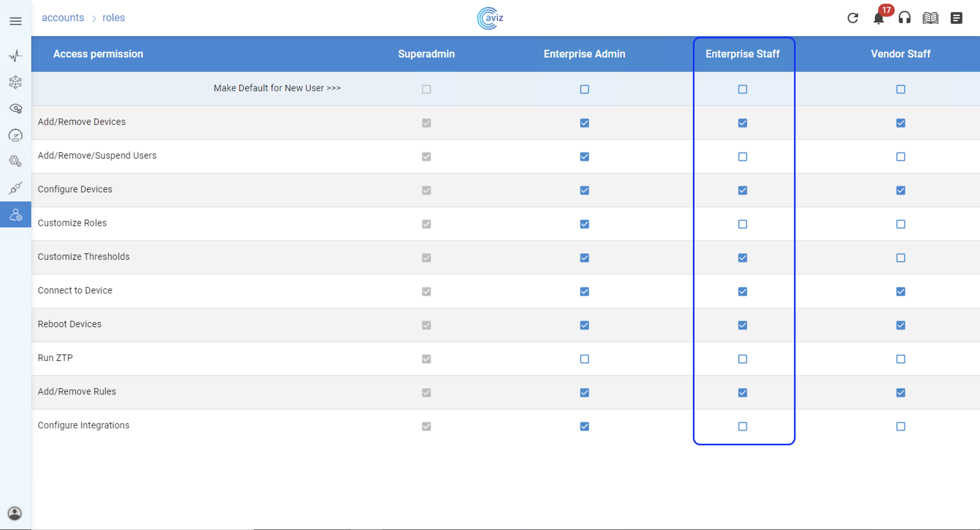Open the eye visibility sidebar icon
Screen dimensions: 980x530
coord(16,109)
